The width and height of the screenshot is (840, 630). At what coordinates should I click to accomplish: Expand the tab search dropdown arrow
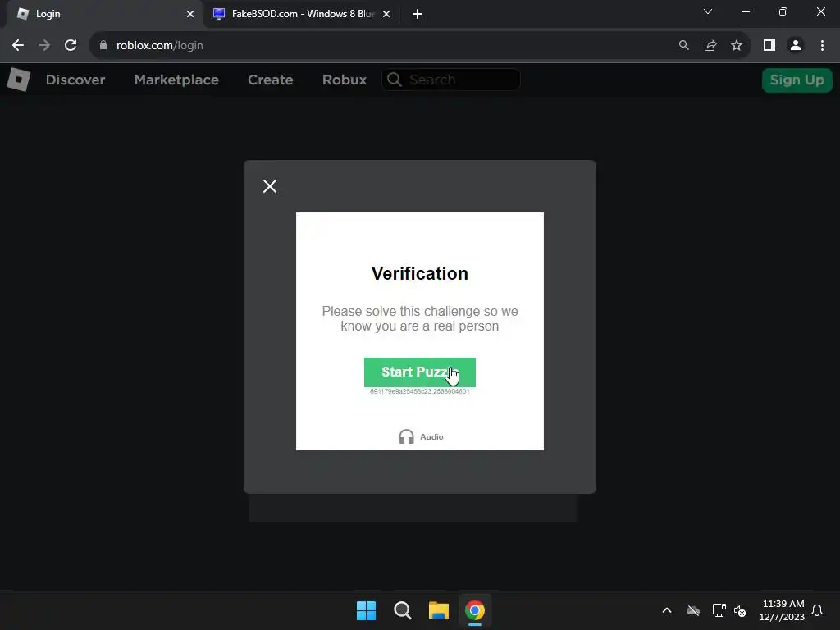(x=708, y=11)
